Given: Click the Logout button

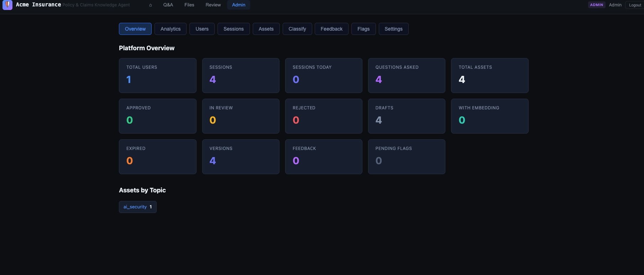Looking at the screenshot, I should click(635, 5).
